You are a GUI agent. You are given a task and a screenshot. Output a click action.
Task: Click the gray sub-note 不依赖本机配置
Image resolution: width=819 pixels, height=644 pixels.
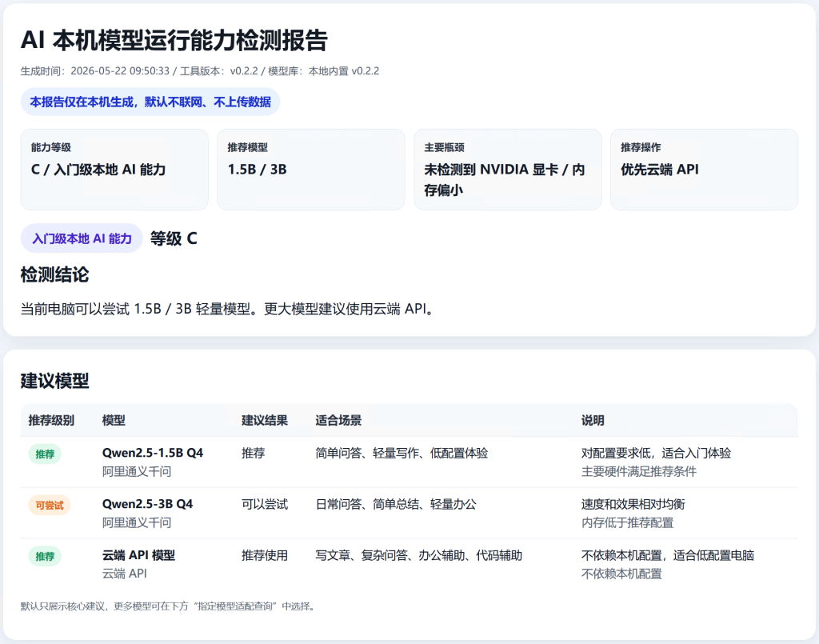point(621,574)
